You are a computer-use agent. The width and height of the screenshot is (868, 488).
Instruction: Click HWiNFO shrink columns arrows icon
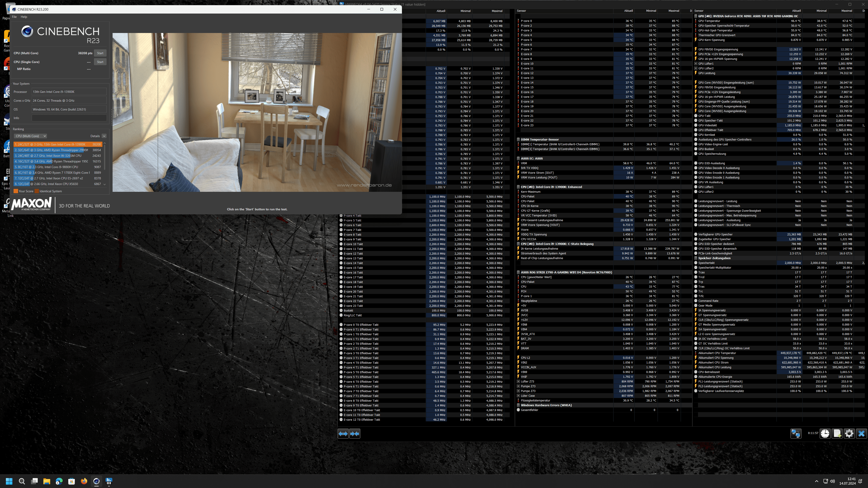[x=355, y=434]
